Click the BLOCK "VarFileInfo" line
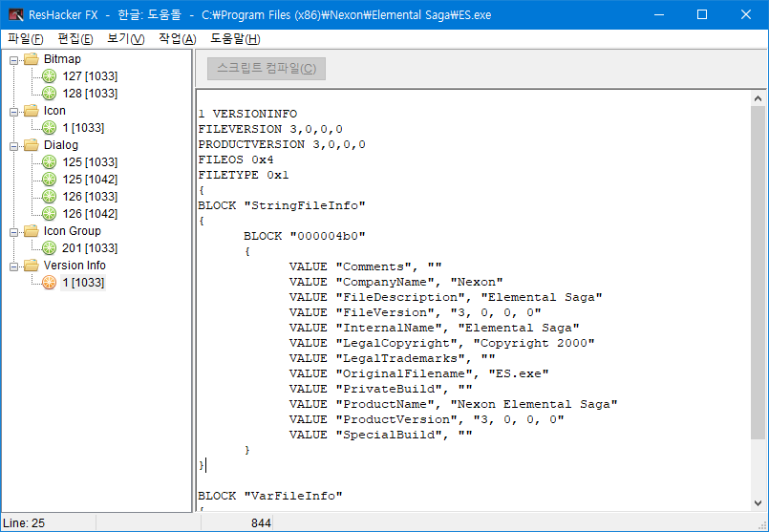Image resolution: width=769 pixels, height=532 pixels. [x=270, y=497]
